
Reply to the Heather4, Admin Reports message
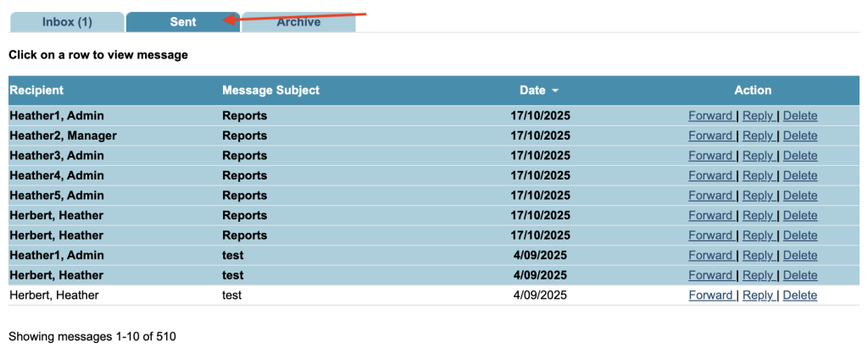coord(758,175)
